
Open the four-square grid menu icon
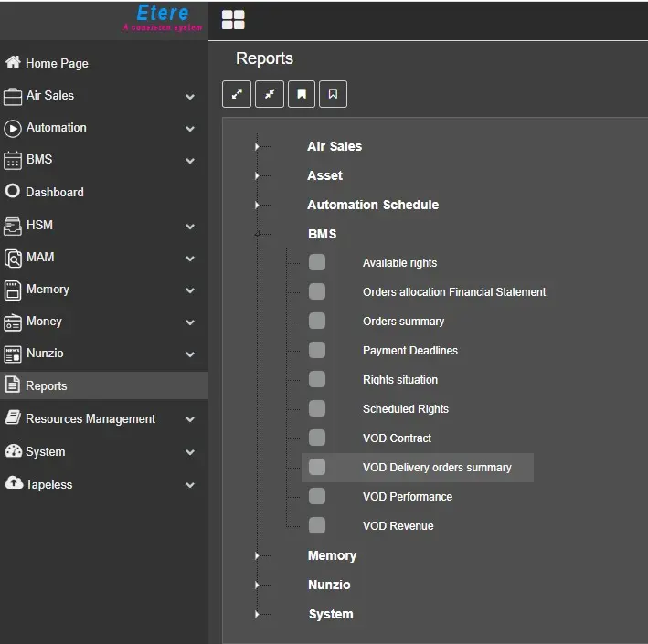233,20
